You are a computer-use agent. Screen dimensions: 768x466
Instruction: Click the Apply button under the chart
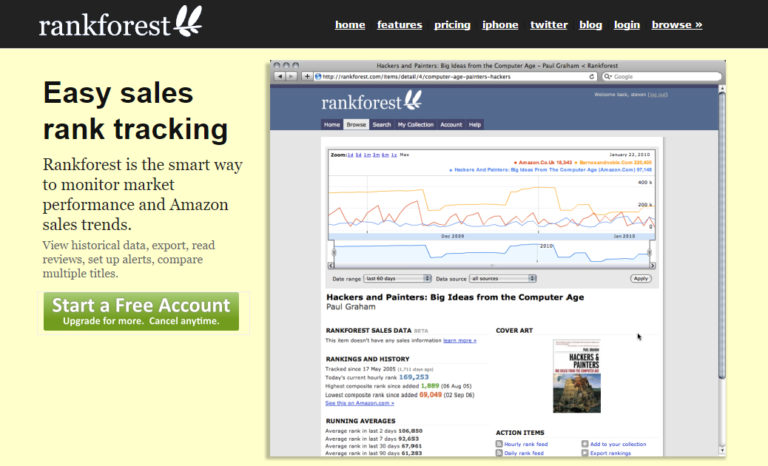pos(641,278)
